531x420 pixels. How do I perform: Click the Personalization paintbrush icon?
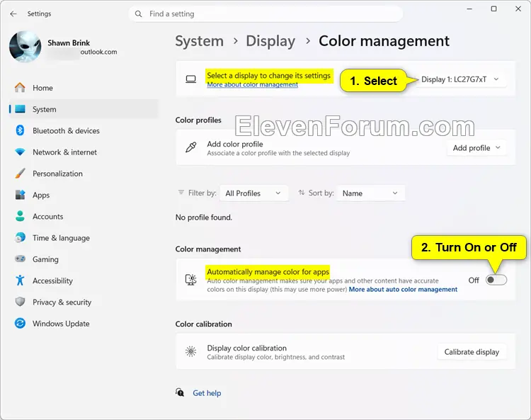tap(20, 174)
